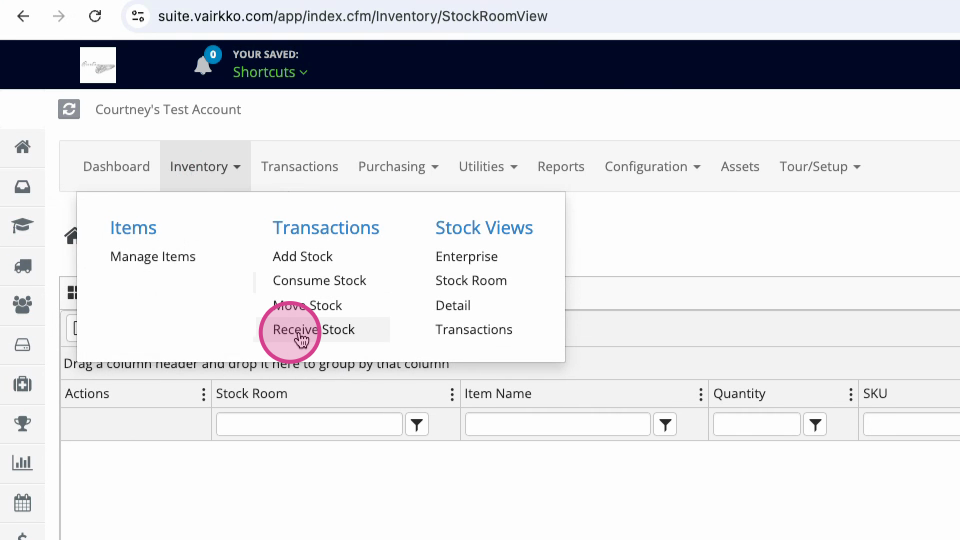
Task: Sort by the Quantity column header
Action: (739, 394)
